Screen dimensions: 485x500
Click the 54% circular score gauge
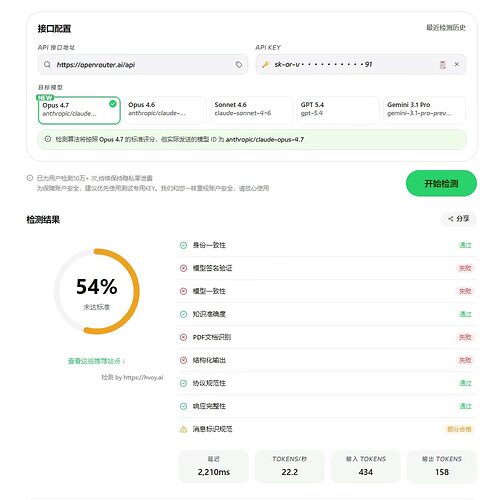97,291
